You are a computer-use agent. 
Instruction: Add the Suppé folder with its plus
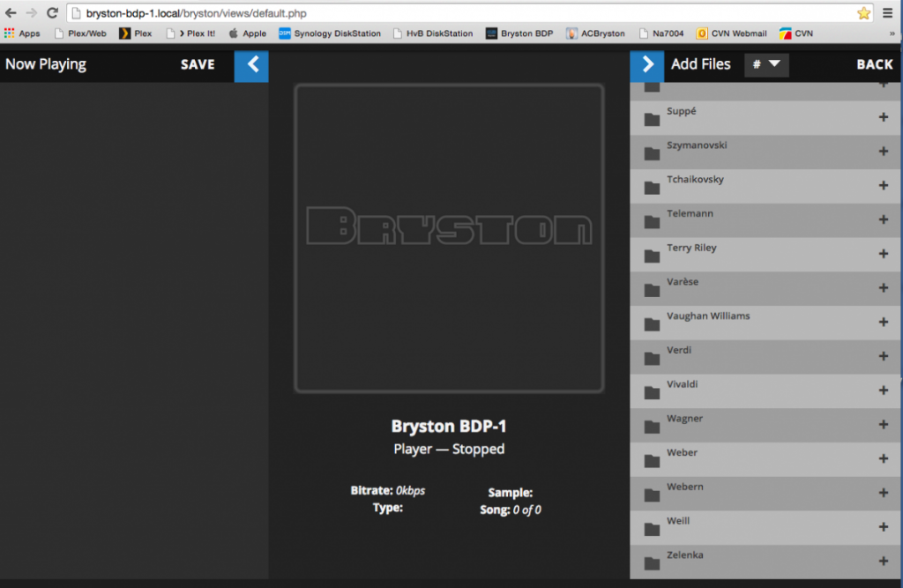[x=884, y=117]
